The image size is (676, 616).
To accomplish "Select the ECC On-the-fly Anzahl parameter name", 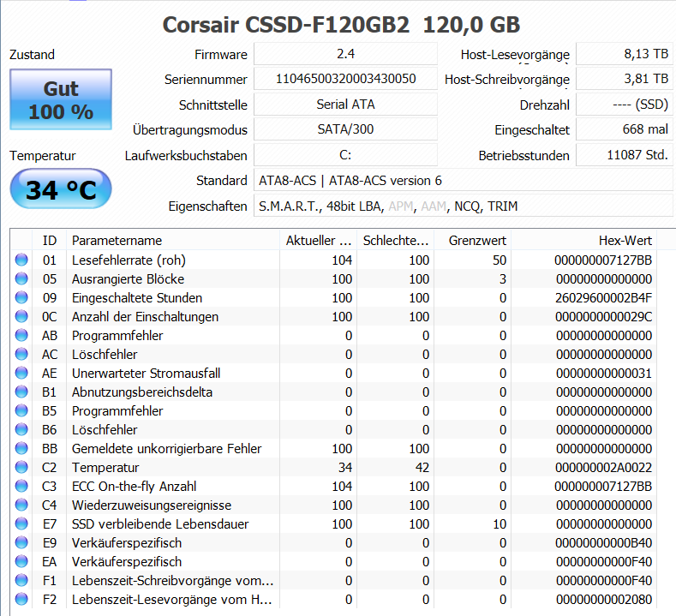I will [x=134, y=487].
